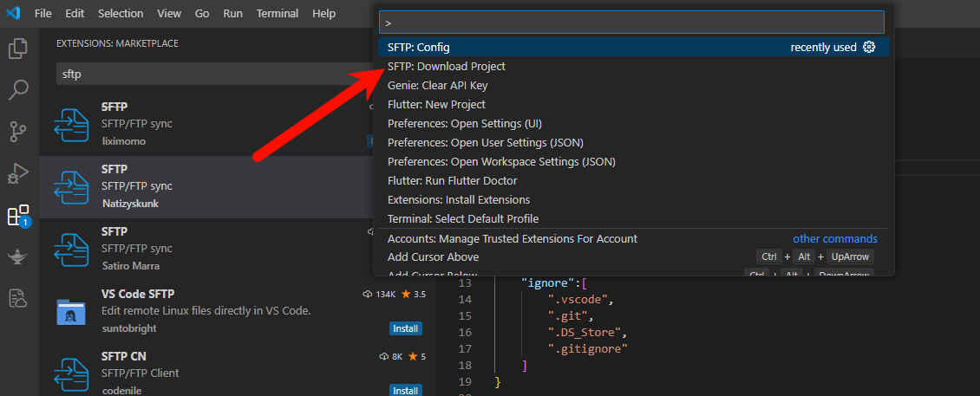The width and height of the screenshot is (980, 396).
Task: Select Preferences: Open User Settings (JSON)
Action: (634, 142)
